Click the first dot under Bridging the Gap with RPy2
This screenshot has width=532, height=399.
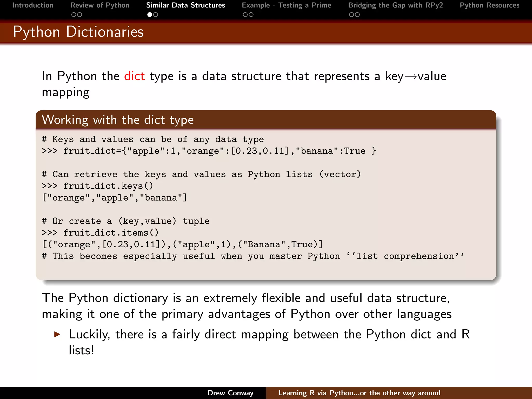point(351,15)
